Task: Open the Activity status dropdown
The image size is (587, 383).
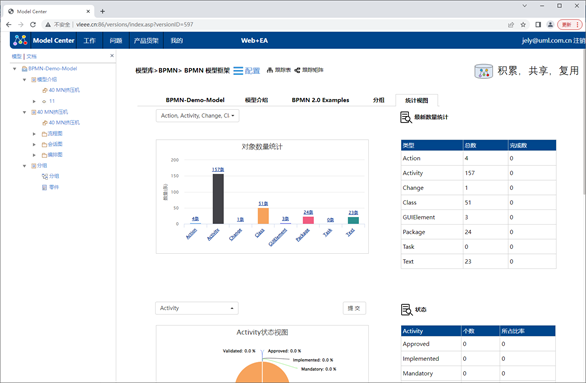Action: pyautogui.click(x=197, y=308)
